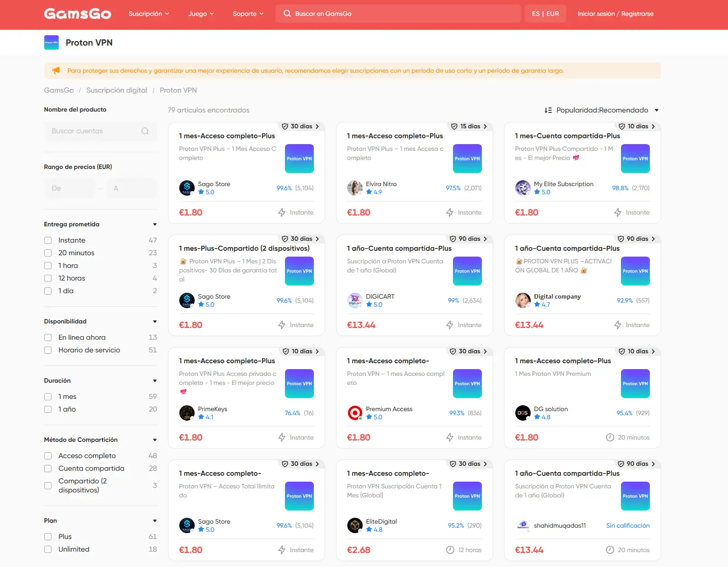Image resolution: width=728 pixels, height=567 pixels.
Task: Open Suscripción digital breadcrumb link
Action: 117,90
